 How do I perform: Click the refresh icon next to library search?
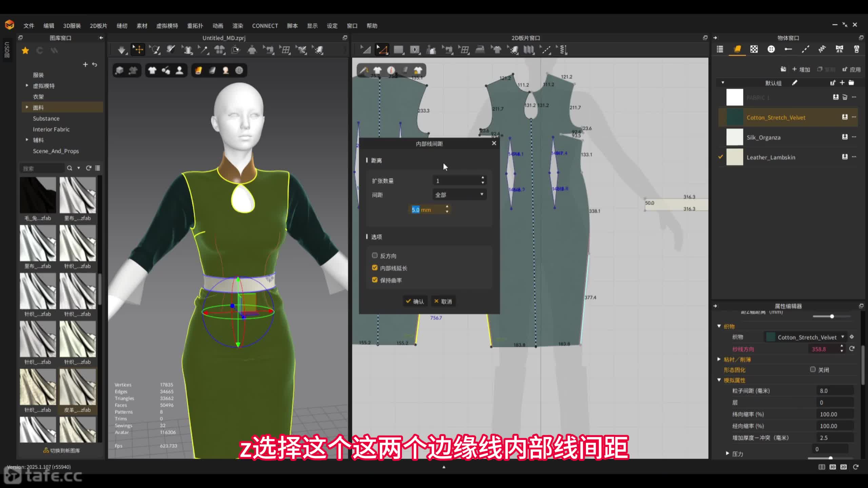pos(88,168)
